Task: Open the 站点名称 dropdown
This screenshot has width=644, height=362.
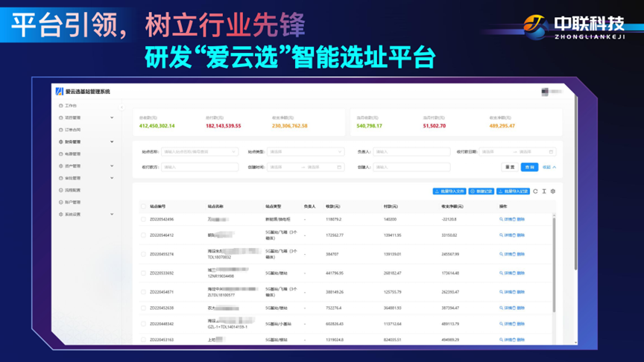Action: click(x=200, y=152)
